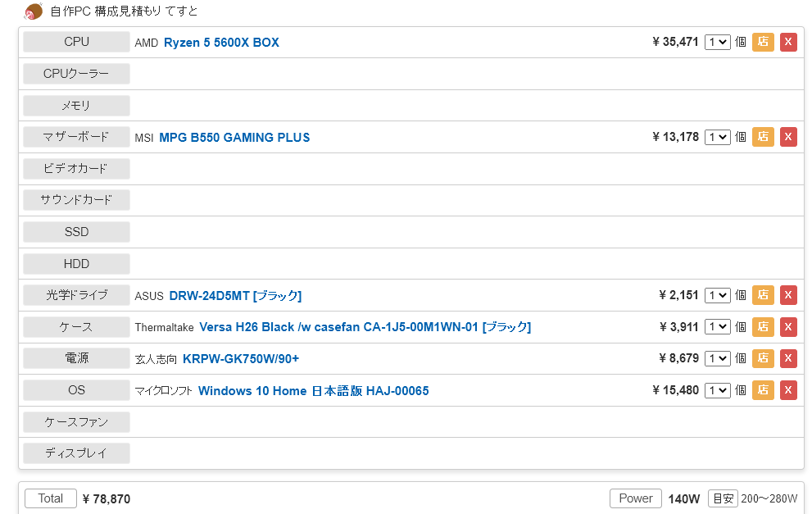812x514 pixels.
Task: Pick the 光学ドライブ category button
Action: click(77, 295)
